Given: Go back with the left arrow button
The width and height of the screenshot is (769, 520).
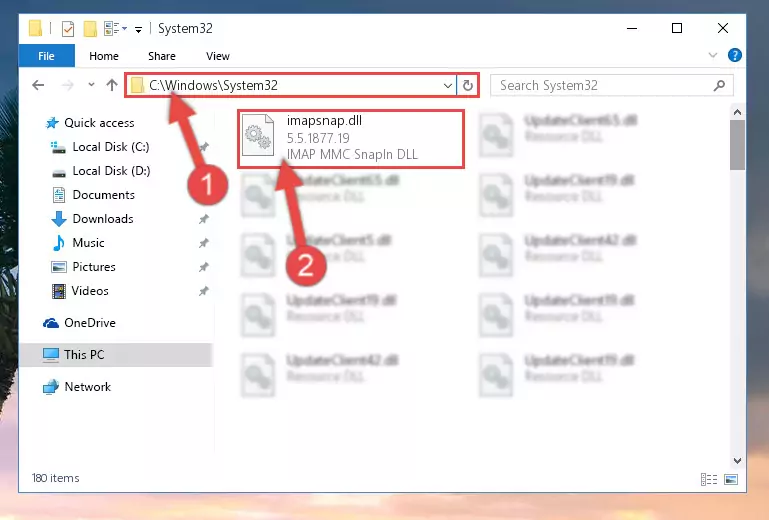Looking at the screenshot, I should point(38,85).
